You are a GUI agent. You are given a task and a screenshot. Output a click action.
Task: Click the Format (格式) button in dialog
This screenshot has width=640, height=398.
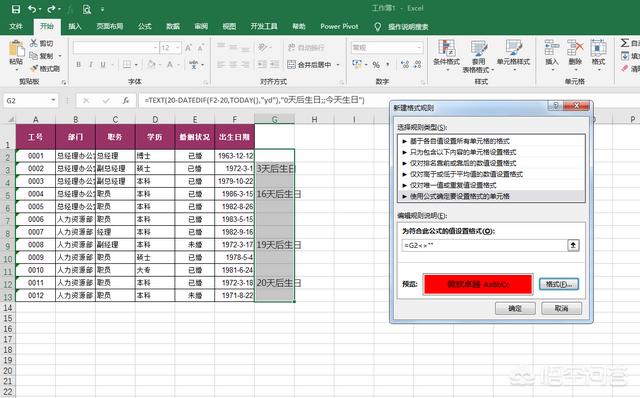559,284
